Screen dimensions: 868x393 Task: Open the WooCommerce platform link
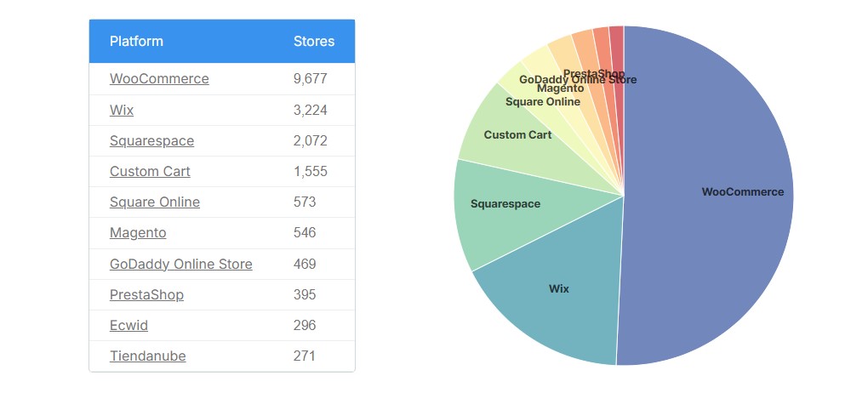tap(159, 78)
